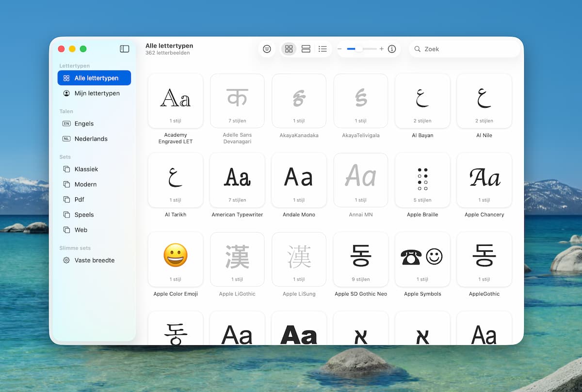This screenshot has width=582, height=392.
Task: Click the plus icon to enlarge previews
Action: pos(382,49)
